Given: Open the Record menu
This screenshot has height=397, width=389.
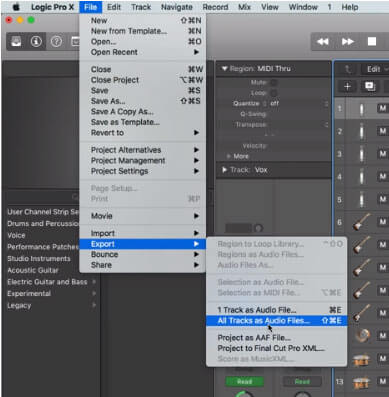Looking at the screenshot, I should pyautogui.click(x=215, y=7).
